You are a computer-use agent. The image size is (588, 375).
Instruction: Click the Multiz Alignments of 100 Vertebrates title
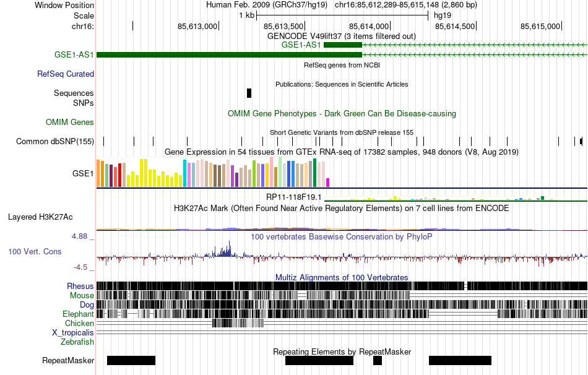[x=342, y=277]
